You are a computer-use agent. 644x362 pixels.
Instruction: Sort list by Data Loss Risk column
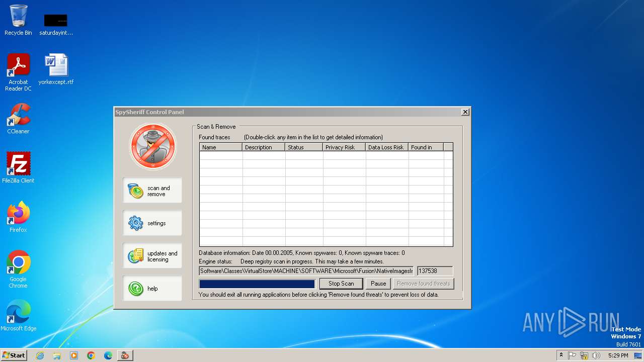(387, 147)
